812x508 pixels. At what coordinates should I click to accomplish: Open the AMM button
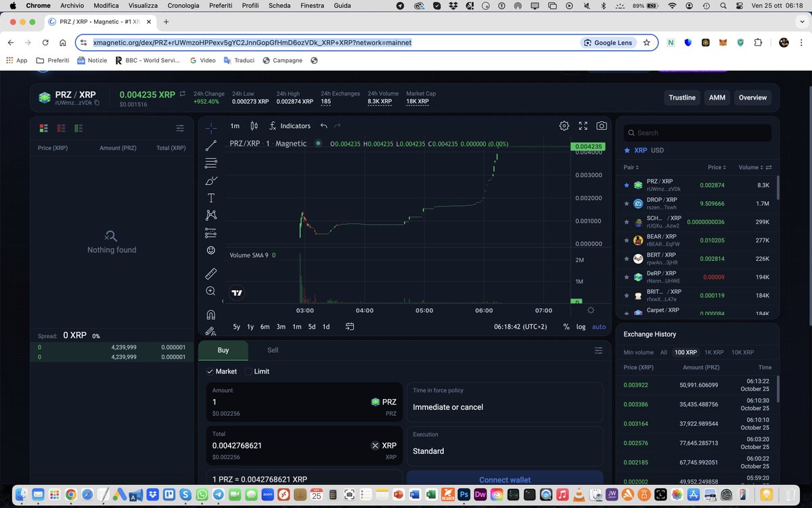pyautogui.click(x=717, y=98)
